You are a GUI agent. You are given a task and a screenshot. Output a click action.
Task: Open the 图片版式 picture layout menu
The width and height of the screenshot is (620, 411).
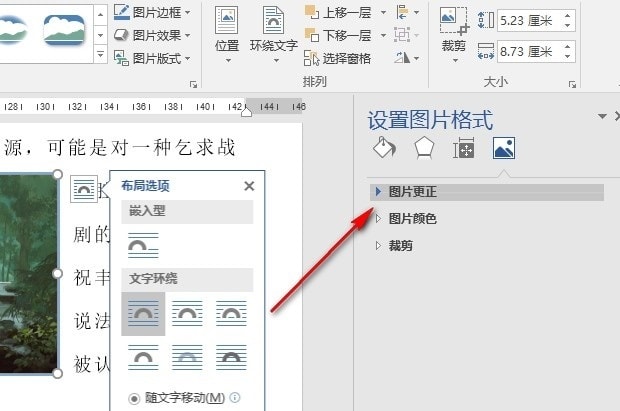[152, 59]
